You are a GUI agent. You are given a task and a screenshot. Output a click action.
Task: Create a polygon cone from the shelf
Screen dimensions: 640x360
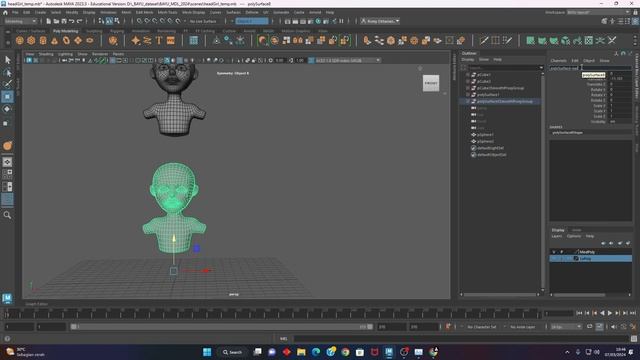55,40
